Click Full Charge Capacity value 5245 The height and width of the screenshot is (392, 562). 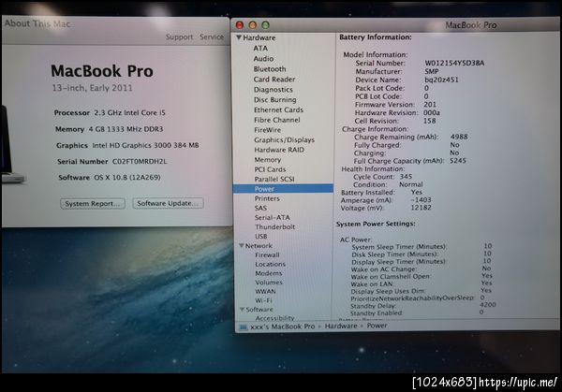tap(458, 161)
